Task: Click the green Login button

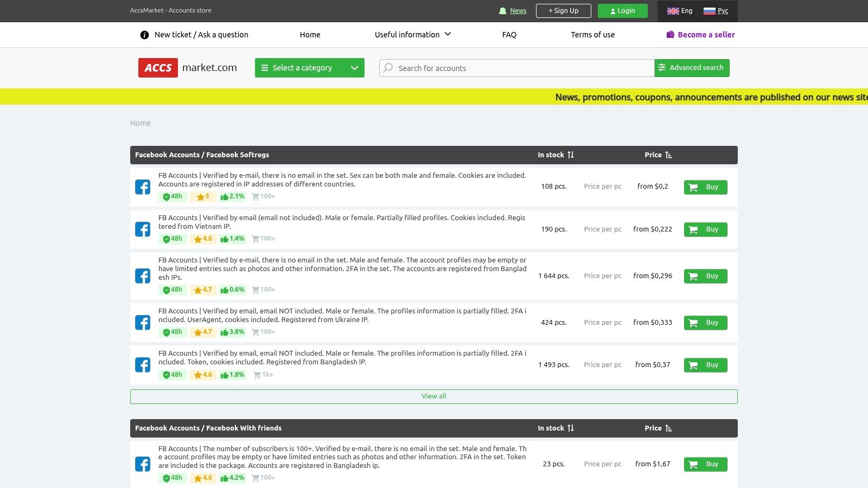Action: [x=622, y=11]
